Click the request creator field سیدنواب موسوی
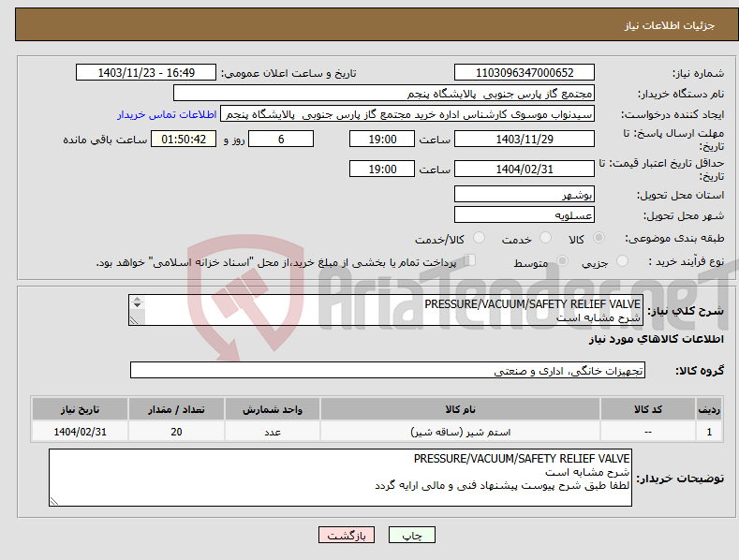The image size is (739, 560). click(407, 114)
